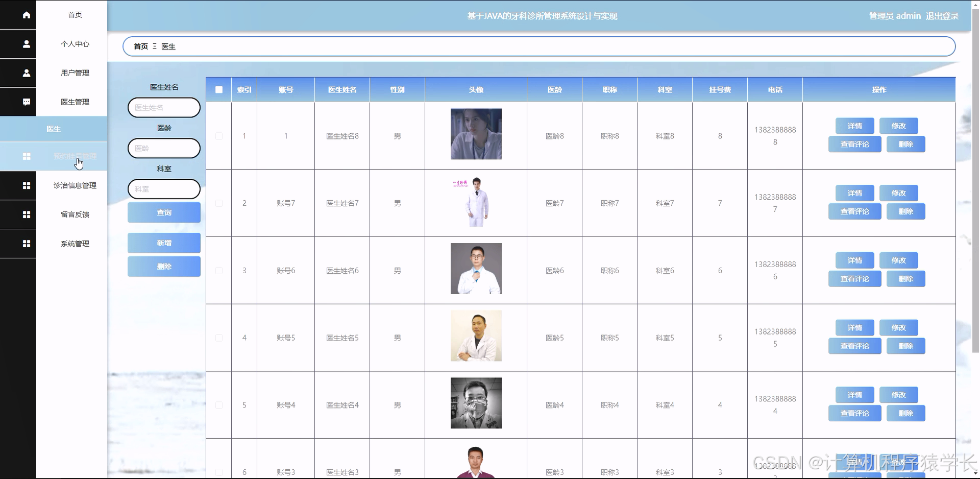Click 删除 for 医生姓名6 row
Image resolution: width=980 pixels, height=479 pixels.
(x=906, y=279)
